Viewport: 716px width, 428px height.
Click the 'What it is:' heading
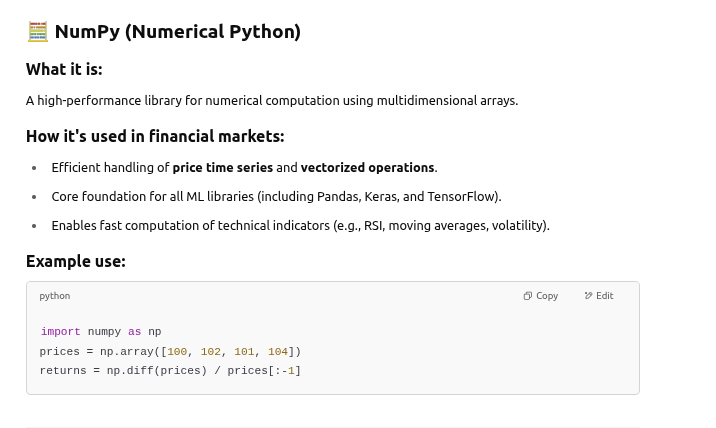pyautogui.click(x=64, y=69)
